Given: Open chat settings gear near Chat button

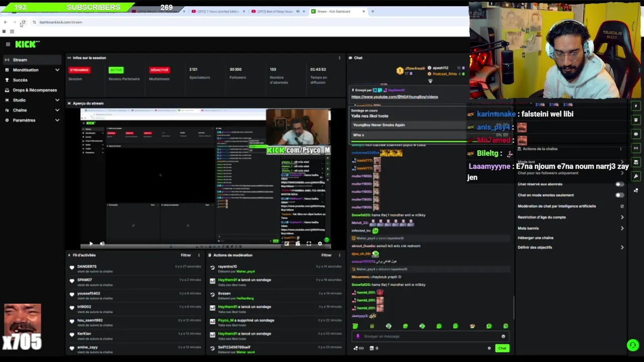Looking at the screenshot, I should pos(489,348).
